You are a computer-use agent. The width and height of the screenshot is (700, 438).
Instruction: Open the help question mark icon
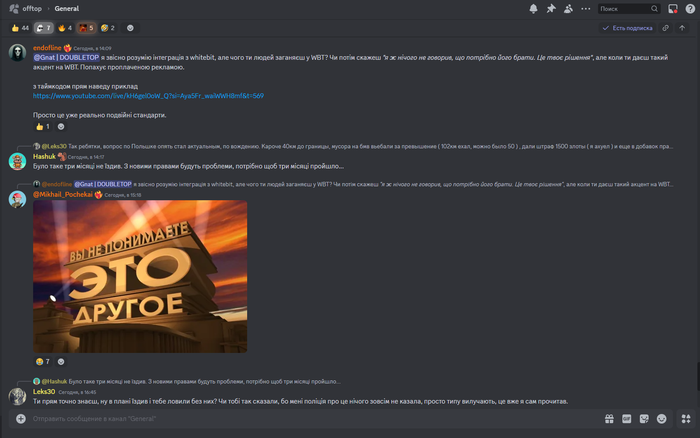(x=690, y=8)
